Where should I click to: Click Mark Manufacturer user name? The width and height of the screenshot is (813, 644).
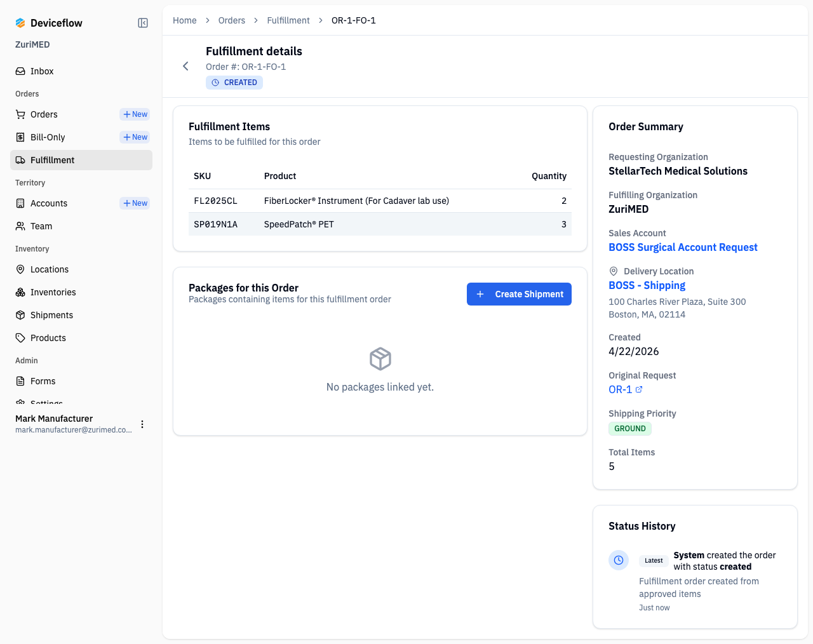(x=54, y=419)
